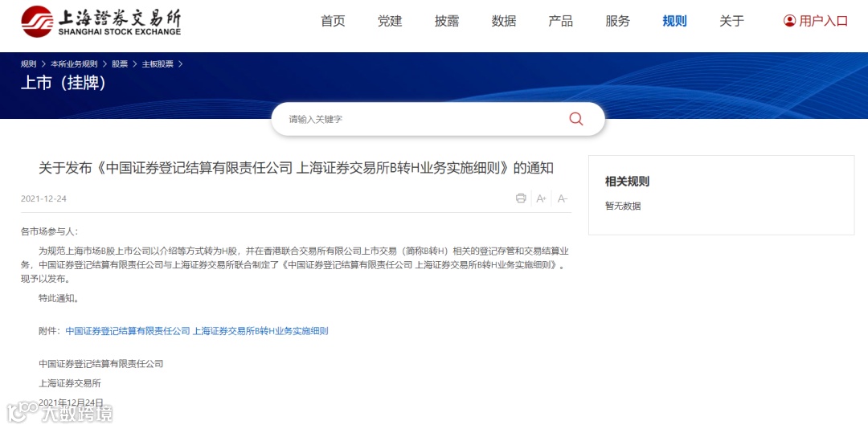Click the notice title heading text
Viewport: 868px width, 429px height.
pyautogui.click(x=296, y=168)
